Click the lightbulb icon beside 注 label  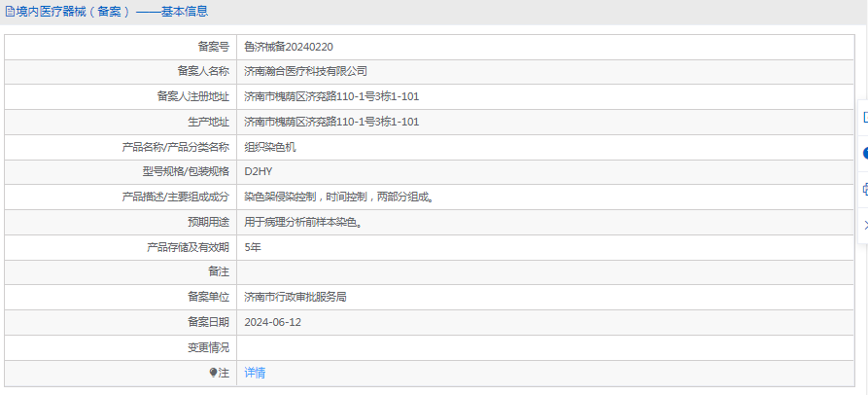tap(213, 373)
